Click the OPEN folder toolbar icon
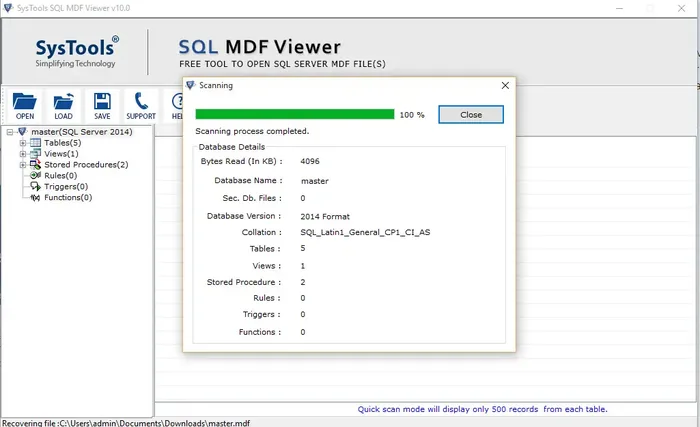The height and width of the screenshot is (427, 700). pos(25,102)
